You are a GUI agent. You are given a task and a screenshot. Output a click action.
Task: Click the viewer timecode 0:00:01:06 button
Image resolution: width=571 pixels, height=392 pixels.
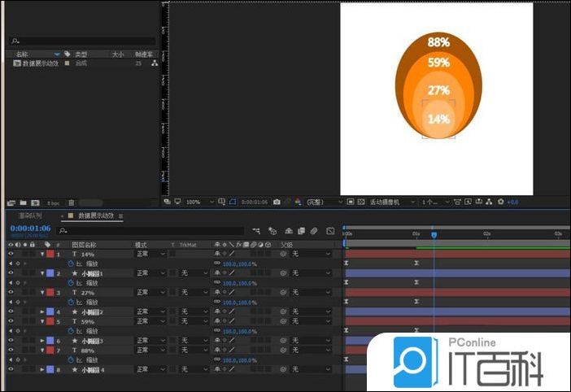click(254, 202)
